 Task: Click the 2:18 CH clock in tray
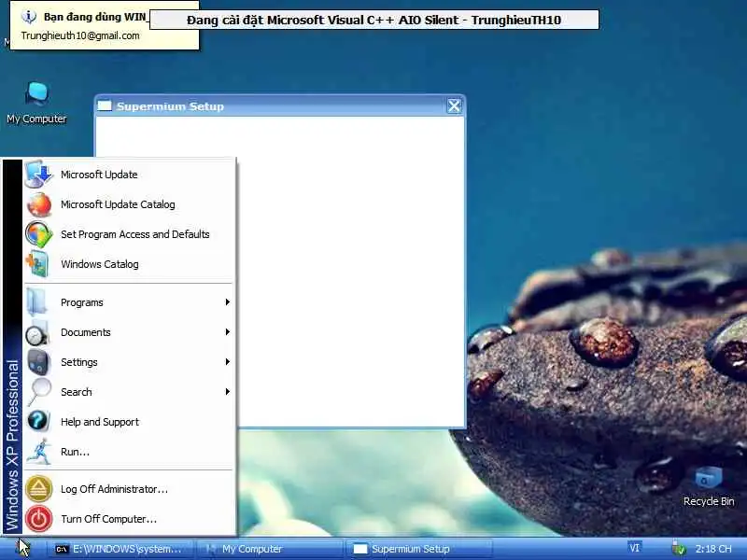tap(713, 549)
